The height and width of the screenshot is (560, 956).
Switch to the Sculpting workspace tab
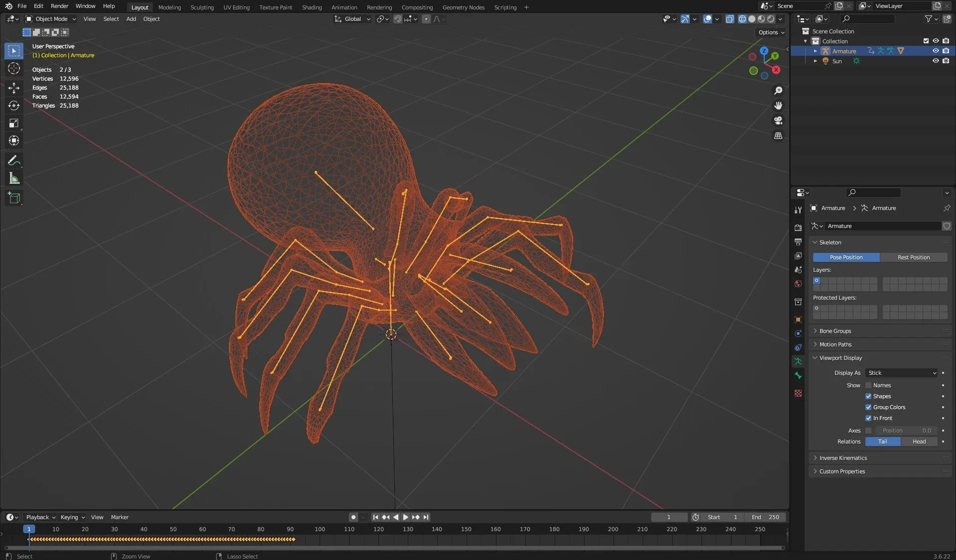coord(202,7)
